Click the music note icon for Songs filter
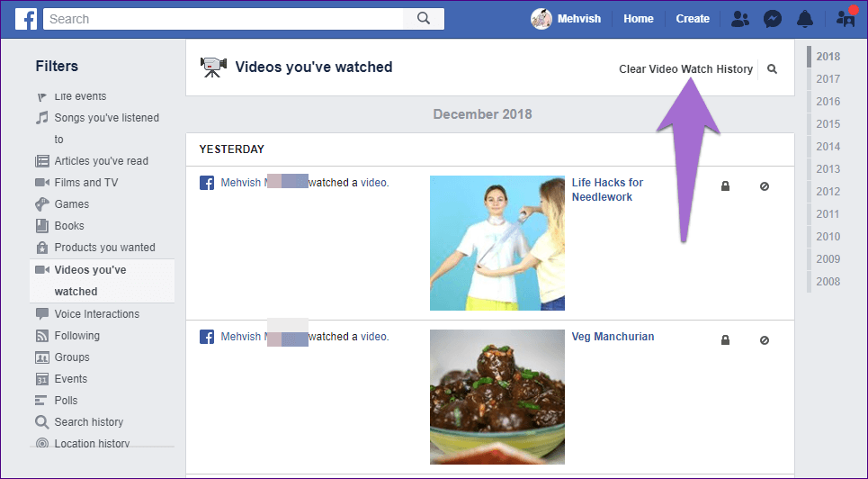Viewport: 868px width, 479px height. (x=42, y=118)
